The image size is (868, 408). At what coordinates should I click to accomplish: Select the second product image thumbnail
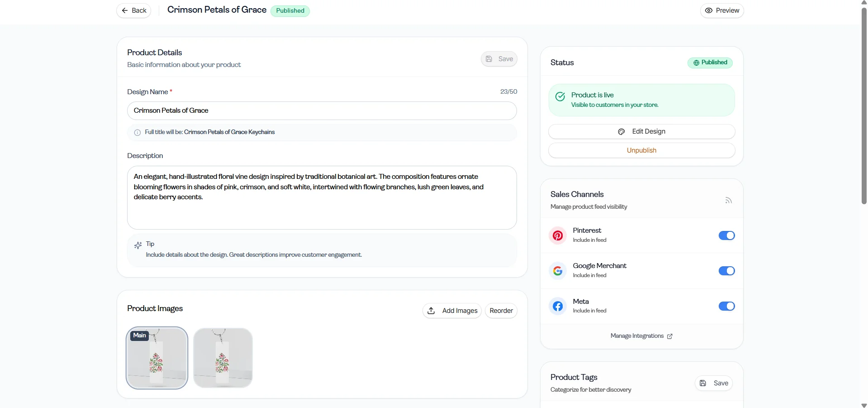point(223,358)
